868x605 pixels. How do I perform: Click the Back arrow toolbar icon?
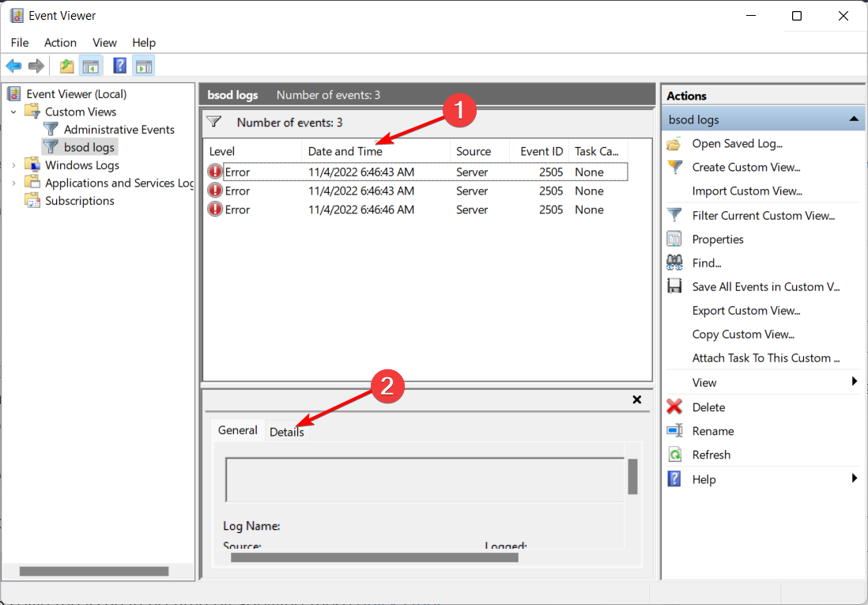14,66
